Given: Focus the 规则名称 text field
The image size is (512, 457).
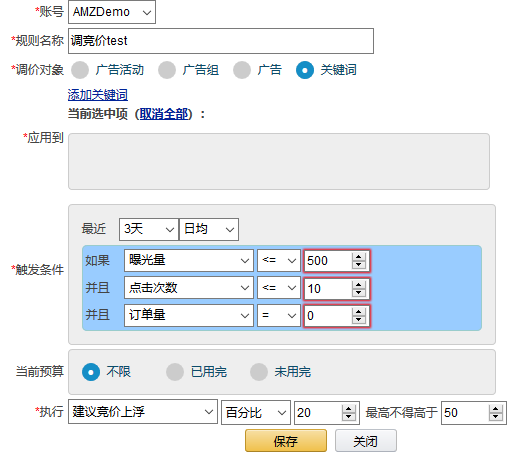Looking at the screenshot, I should [x=221, y=41].
